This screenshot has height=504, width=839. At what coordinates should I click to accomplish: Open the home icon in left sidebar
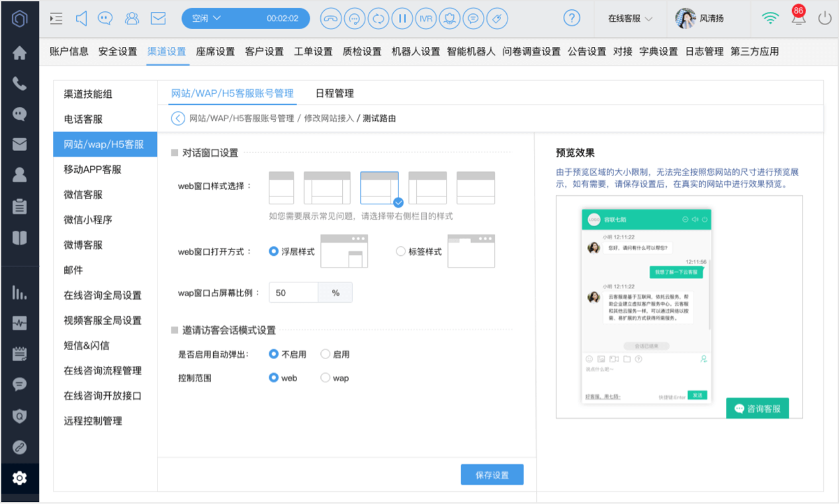20,54
